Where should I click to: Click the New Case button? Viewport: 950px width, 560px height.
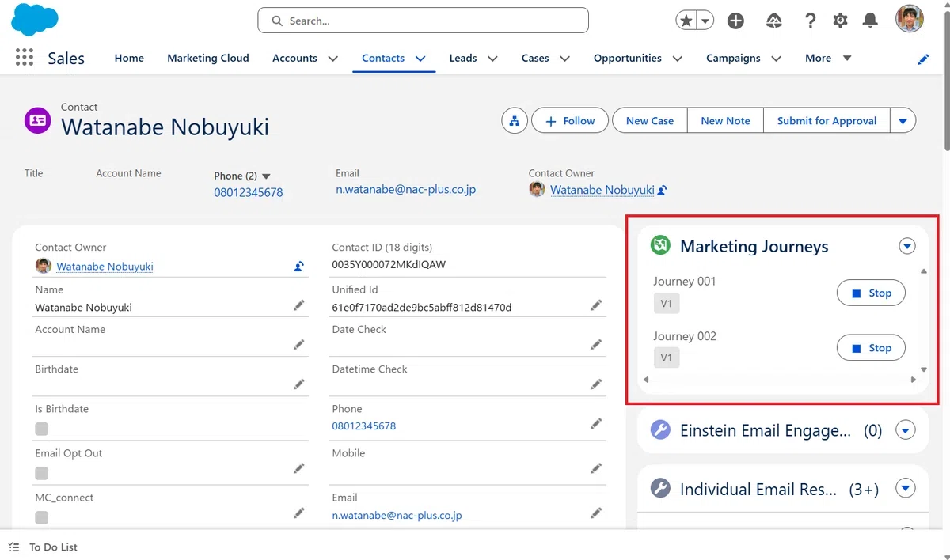[650, 121]
